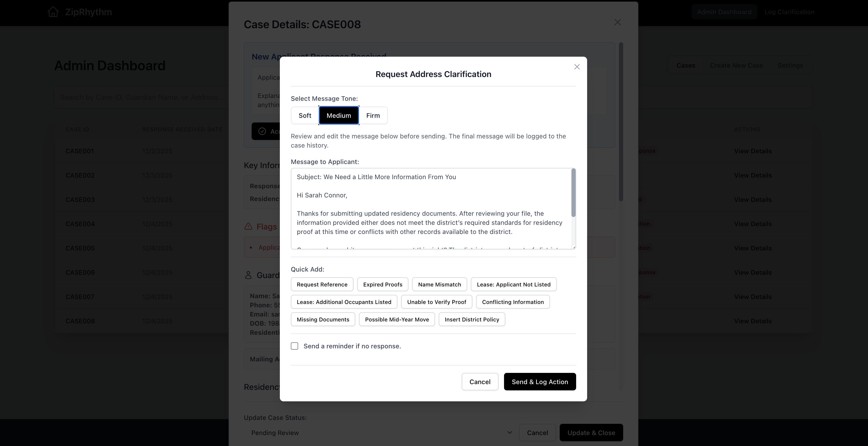Viewport: 868px width, 446px height.
Task: Click the circled checkmark status icon
Action: (x=263, y=131)
